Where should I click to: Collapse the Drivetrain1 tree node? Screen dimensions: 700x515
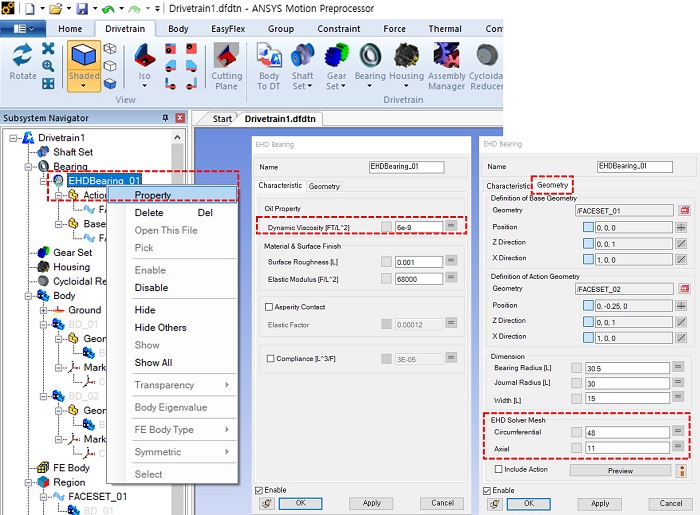pos(13,138)
